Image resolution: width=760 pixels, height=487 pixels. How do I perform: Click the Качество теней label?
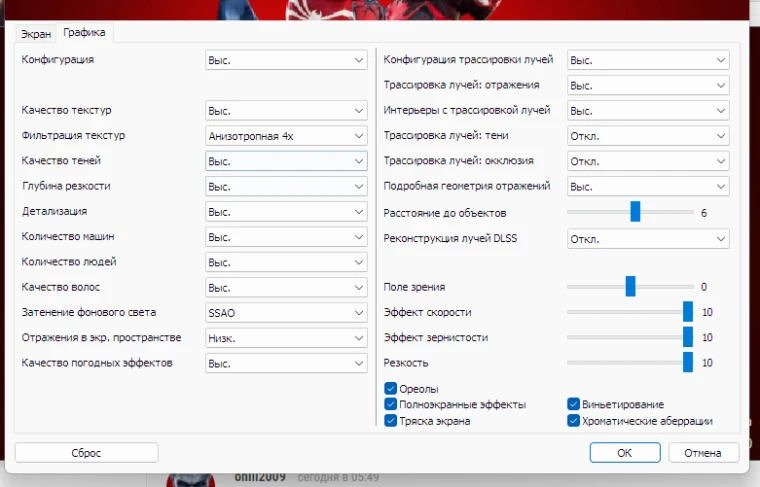coord(61,160)
